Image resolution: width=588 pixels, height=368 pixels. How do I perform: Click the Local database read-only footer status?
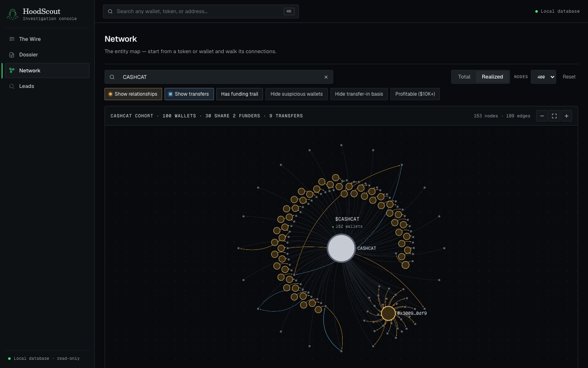point(44,359)
